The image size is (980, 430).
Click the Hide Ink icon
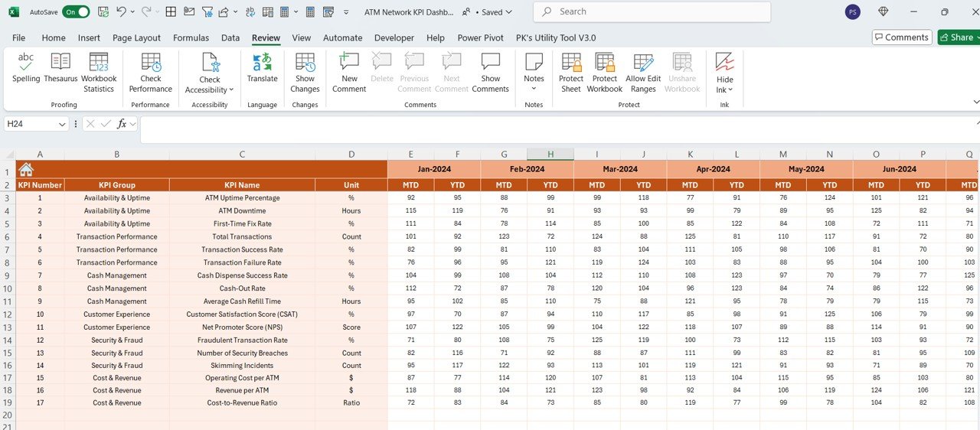[725, 62]
